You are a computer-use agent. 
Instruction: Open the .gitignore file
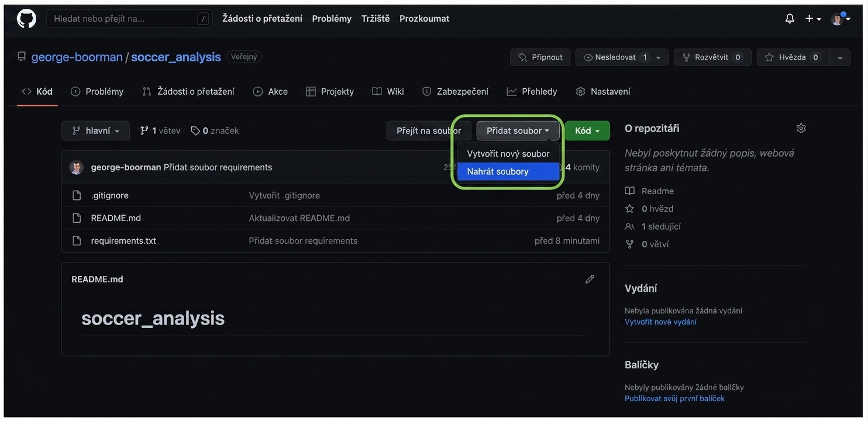pos(110,195)
